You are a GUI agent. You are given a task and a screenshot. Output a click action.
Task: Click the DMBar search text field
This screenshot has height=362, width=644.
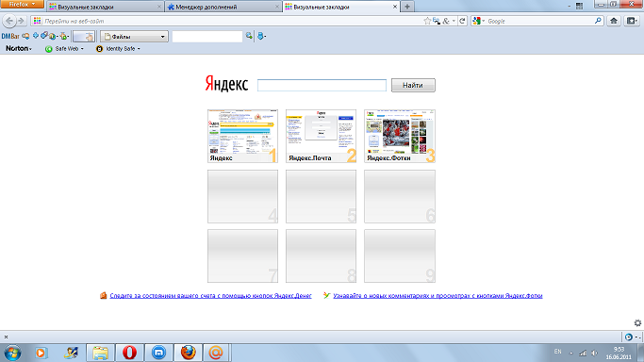tap(207, 37)
